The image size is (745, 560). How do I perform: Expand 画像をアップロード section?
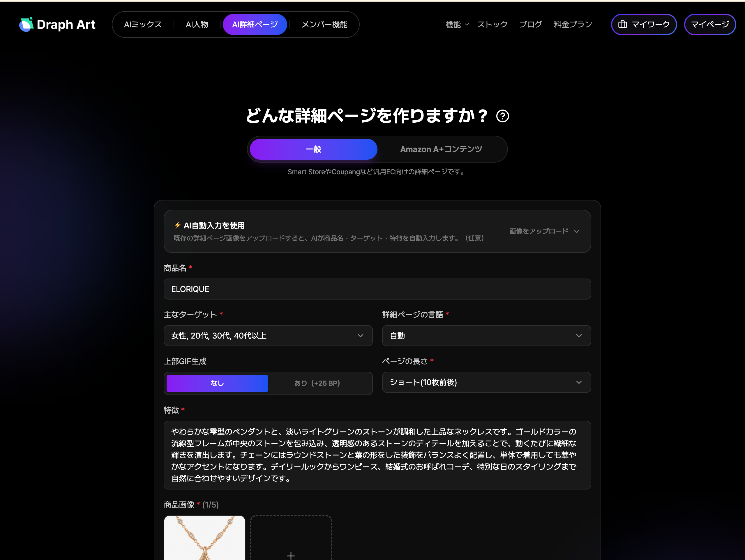pyautogui.click(x=544, y=231)
